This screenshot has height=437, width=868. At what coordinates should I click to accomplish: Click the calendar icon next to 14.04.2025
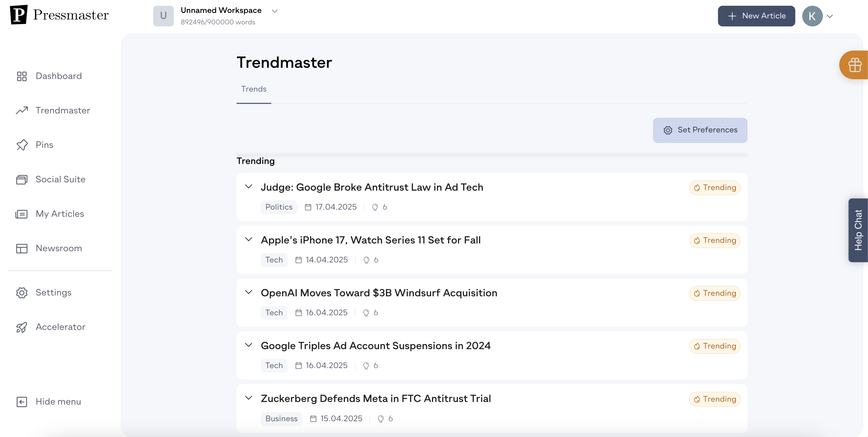[299, 260]
